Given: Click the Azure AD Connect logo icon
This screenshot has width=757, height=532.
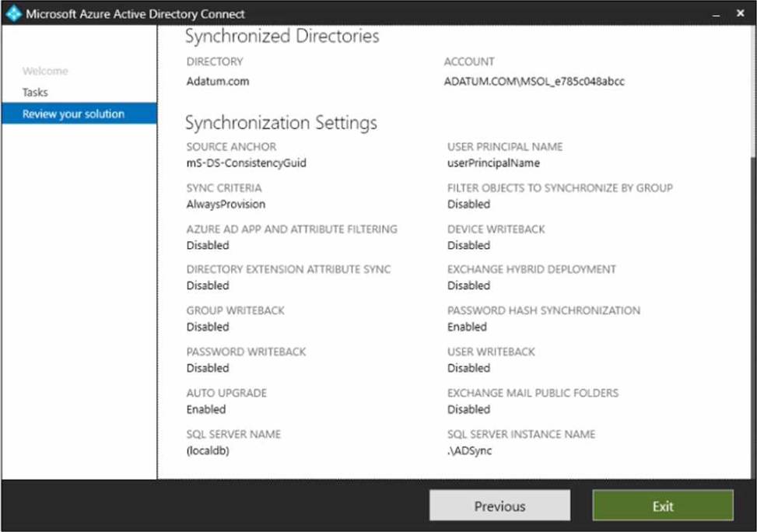Looking at the screenshot, I should (13, 13).
